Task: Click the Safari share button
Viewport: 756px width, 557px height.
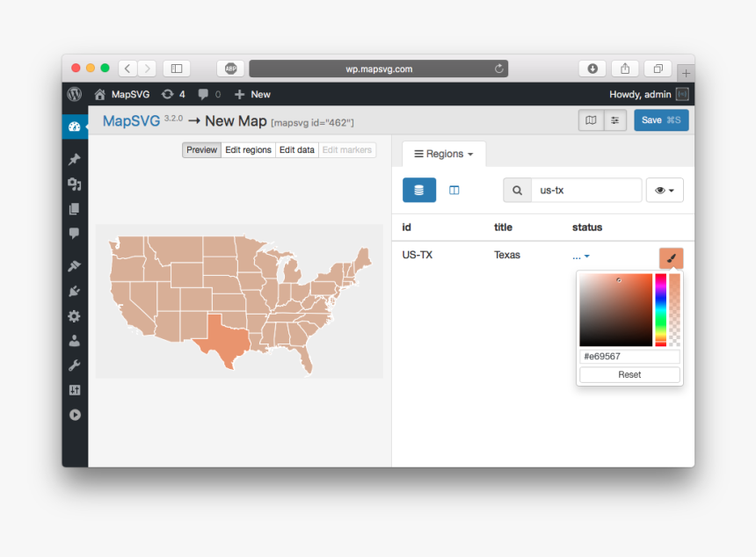Action: (x=625, y=69)
